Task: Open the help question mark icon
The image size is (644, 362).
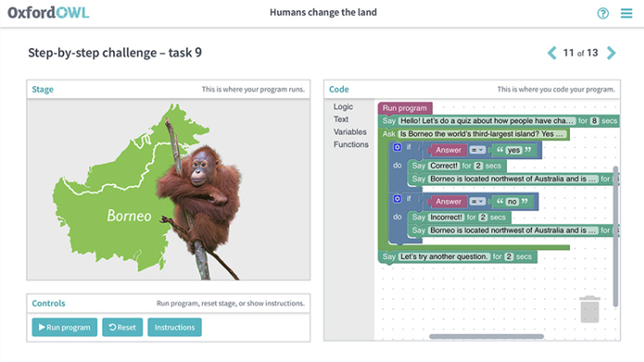Action: click(x=603, y=13)
